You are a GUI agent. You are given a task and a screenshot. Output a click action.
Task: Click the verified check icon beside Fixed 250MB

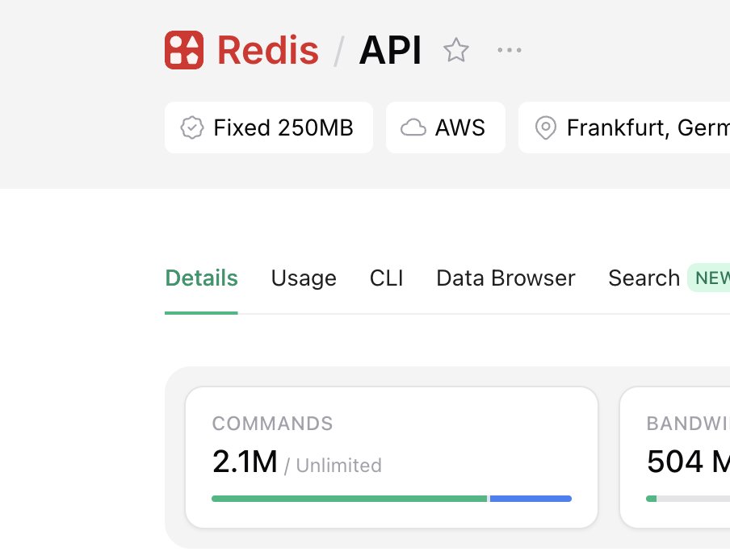tap(192, 127)
